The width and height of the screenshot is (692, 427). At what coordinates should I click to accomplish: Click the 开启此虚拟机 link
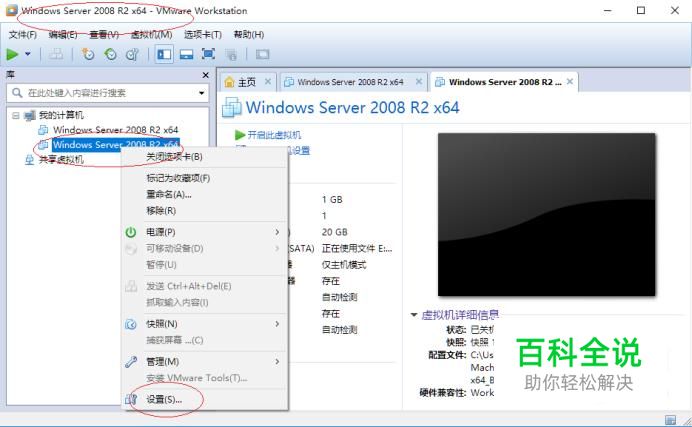click(274, 135)
